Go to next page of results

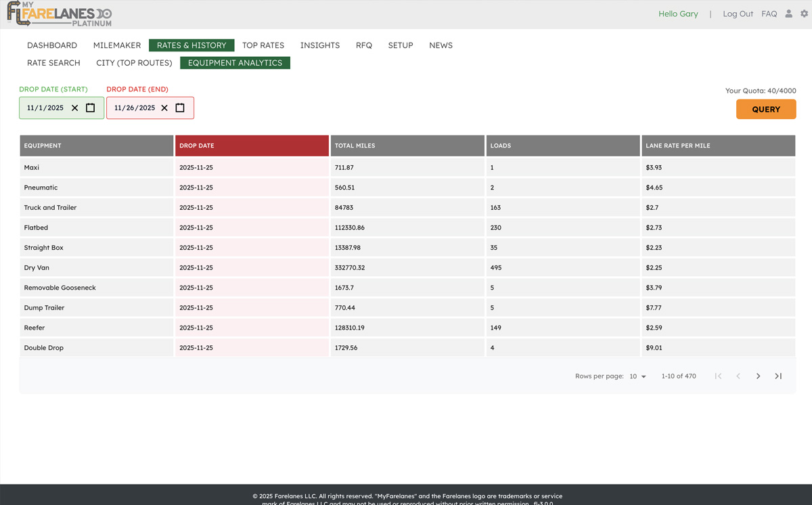click(x=758, y=376)
